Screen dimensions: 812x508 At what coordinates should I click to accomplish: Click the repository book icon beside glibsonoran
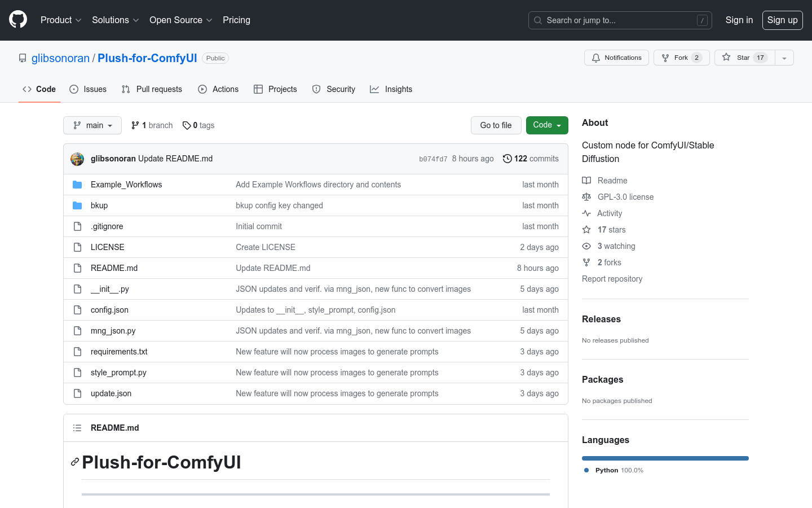tap(23, 58)
